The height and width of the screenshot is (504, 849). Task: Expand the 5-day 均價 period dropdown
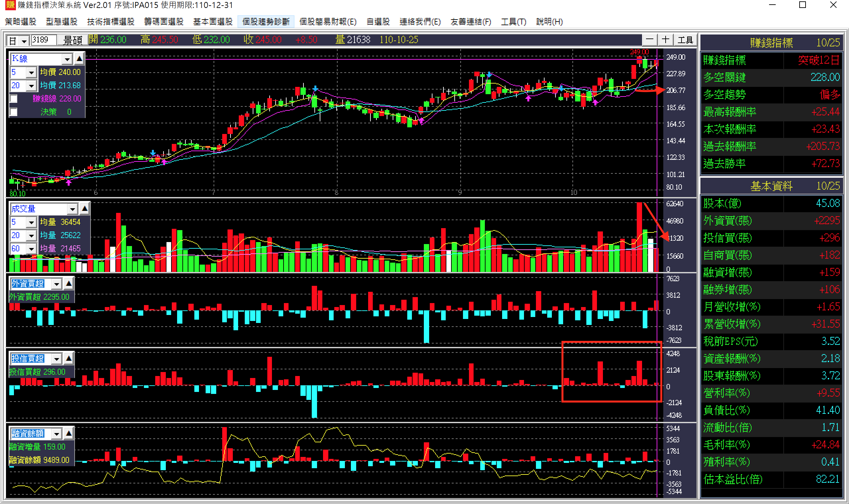coord(31,72)
